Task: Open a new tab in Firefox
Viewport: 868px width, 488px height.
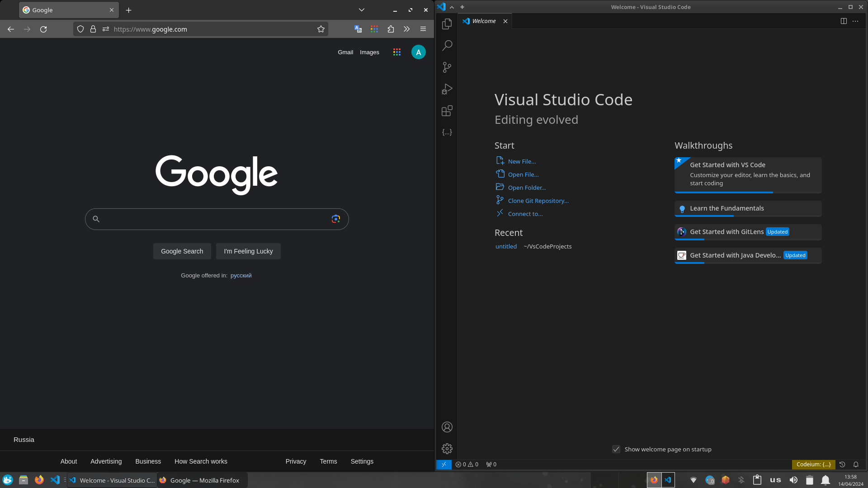Action: [x=129, y=10]
